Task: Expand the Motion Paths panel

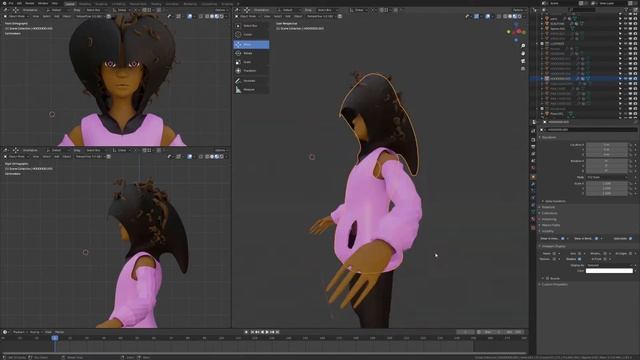Action: coord(550,225)
